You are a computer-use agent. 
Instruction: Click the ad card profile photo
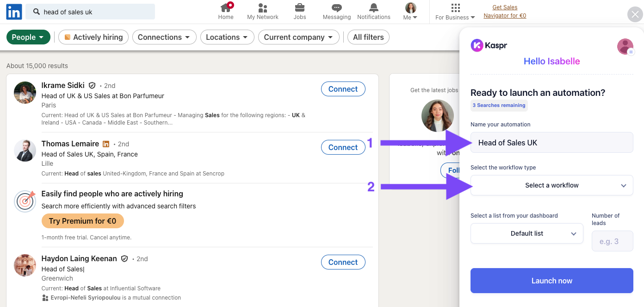[x=438, y=116]
